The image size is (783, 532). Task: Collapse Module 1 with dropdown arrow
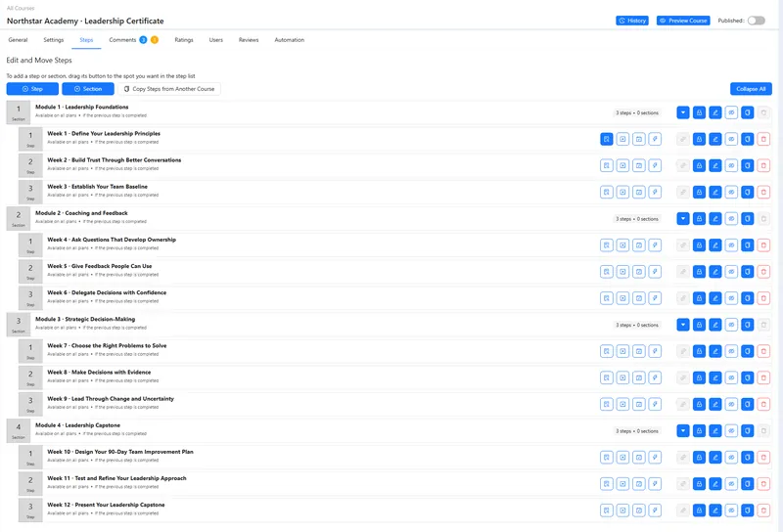(682, 112)
